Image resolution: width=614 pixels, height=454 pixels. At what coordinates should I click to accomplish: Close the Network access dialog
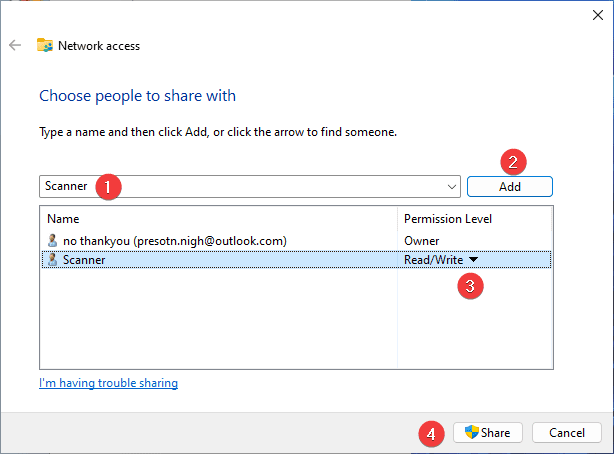pyautogui.click(x=597, y=14)
